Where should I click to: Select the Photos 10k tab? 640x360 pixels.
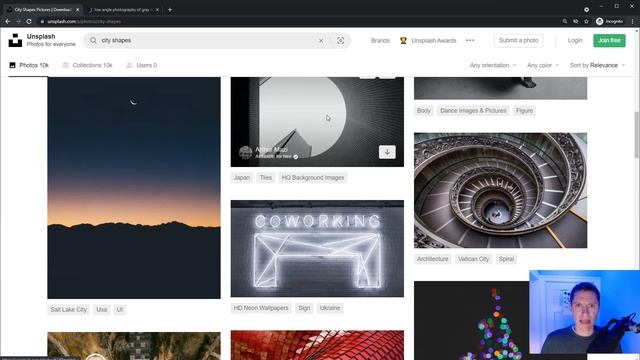click(29, 65)
